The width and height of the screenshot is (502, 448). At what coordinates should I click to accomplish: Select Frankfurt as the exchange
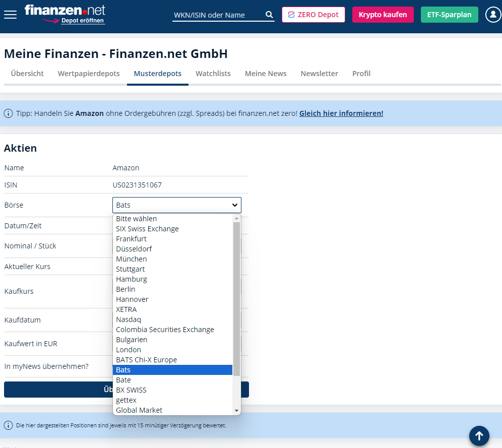click(x=172, y=239)
